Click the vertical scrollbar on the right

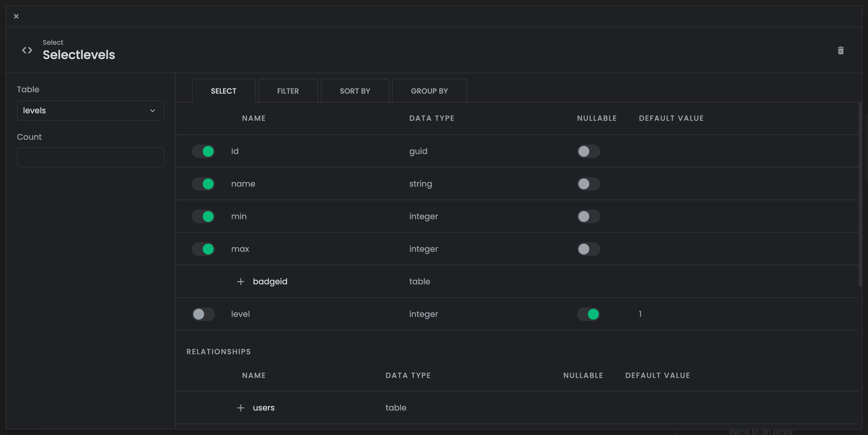[860, 193]
